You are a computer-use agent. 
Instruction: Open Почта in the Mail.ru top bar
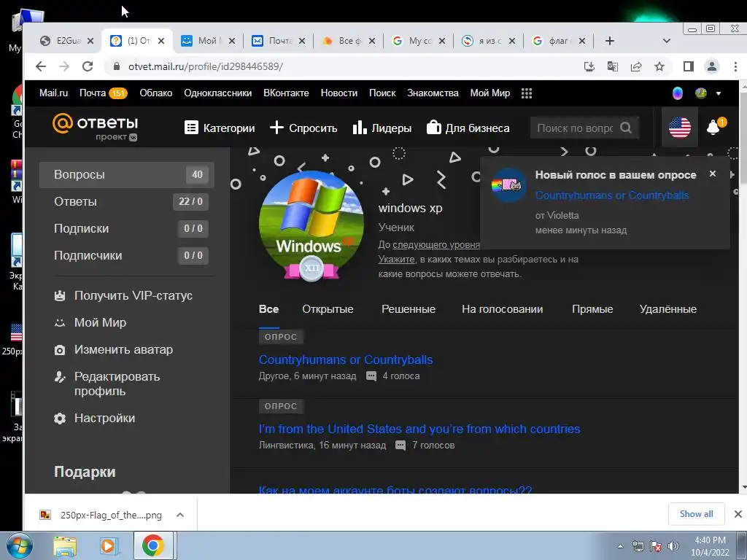[103, 93]
